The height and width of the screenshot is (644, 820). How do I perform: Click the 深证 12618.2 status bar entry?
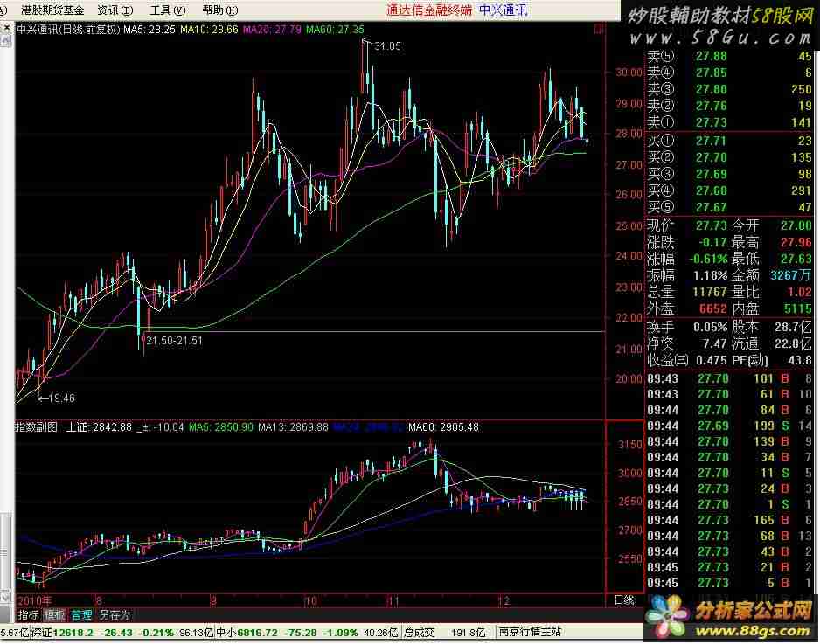(x=62, y=633)
